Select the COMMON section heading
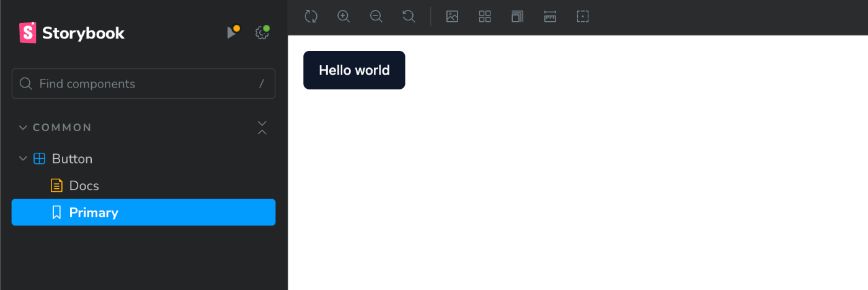Image resolution: width=868 pixels, height=290 pixels. [62, 127]
